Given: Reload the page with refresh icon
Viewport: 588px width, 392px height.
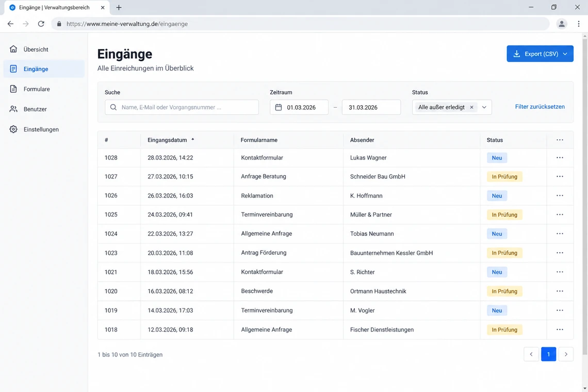Looking at the screenshot, I should pyautogui.click(x=41, y=24).
